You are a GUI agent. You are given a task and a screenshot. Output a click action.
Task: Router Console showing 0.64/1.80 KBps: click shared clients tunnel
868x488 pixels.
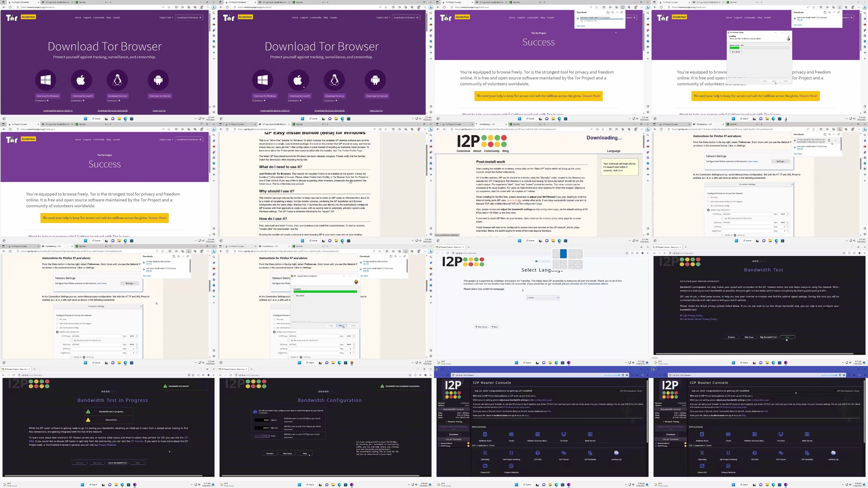point(446,443)
